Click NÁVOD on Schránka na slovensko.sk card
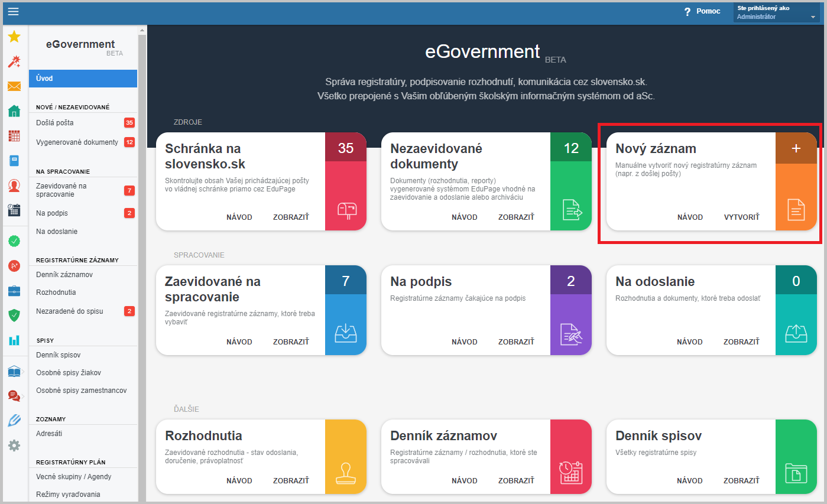The image size is (827, 504). tap(239, 217)
